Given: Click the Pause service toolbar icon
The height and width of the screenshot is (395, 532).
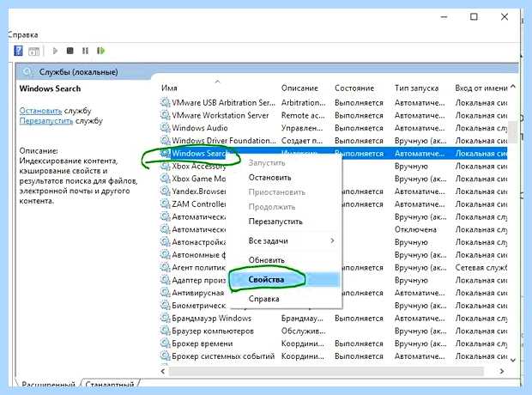Looking at the screenshot, I should [x=85, y=51].
